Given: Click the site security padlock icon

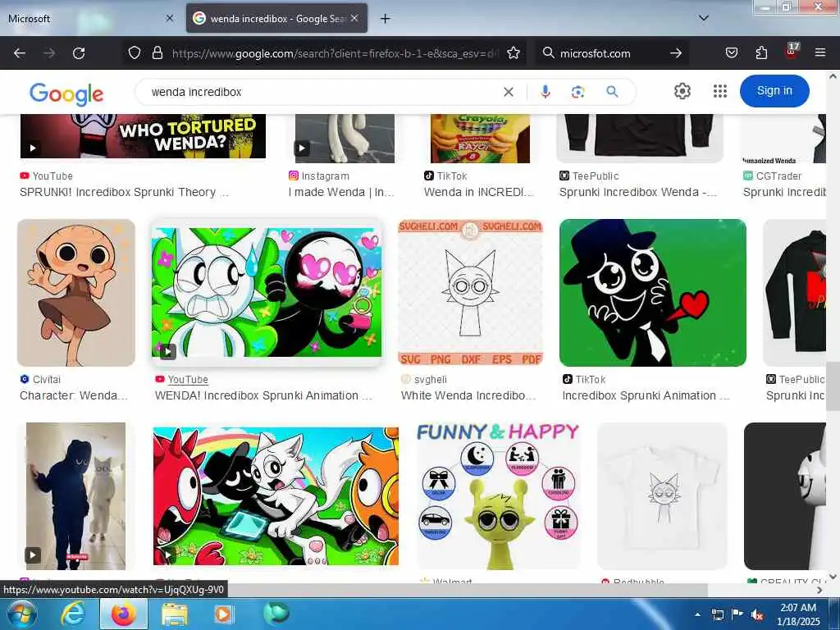Looking at the screenshot, I should point(157,53).
